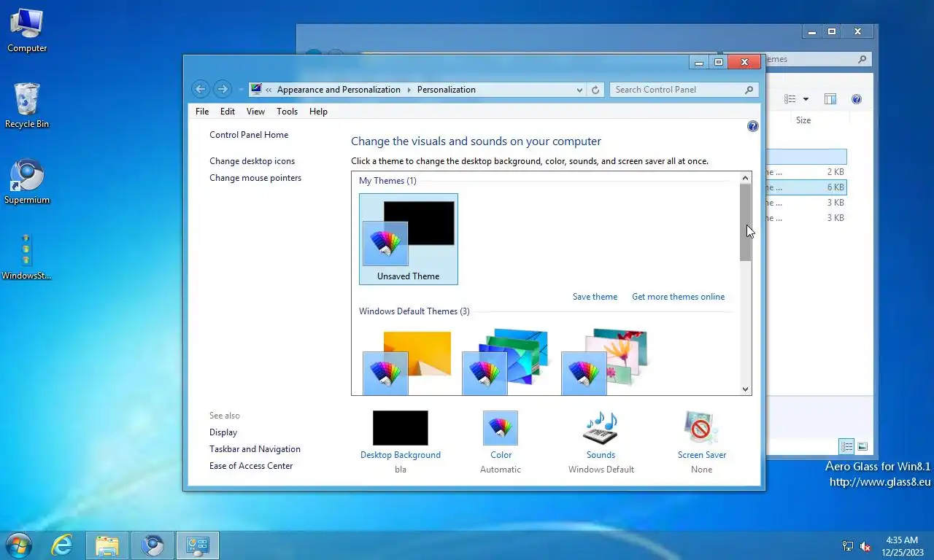Open the Edit menu
The image size is (934, 560).
pos(228,112)
